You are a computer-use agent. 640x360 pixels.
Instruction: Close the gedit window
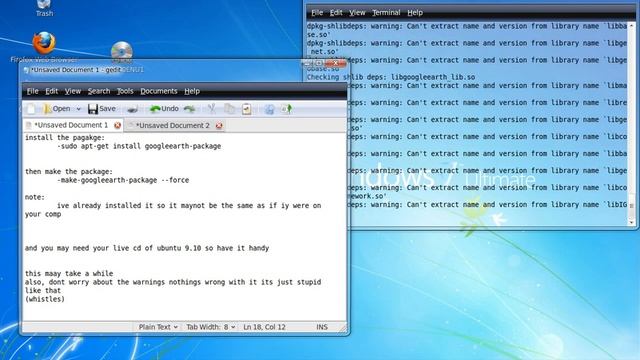tap(336, 63)
